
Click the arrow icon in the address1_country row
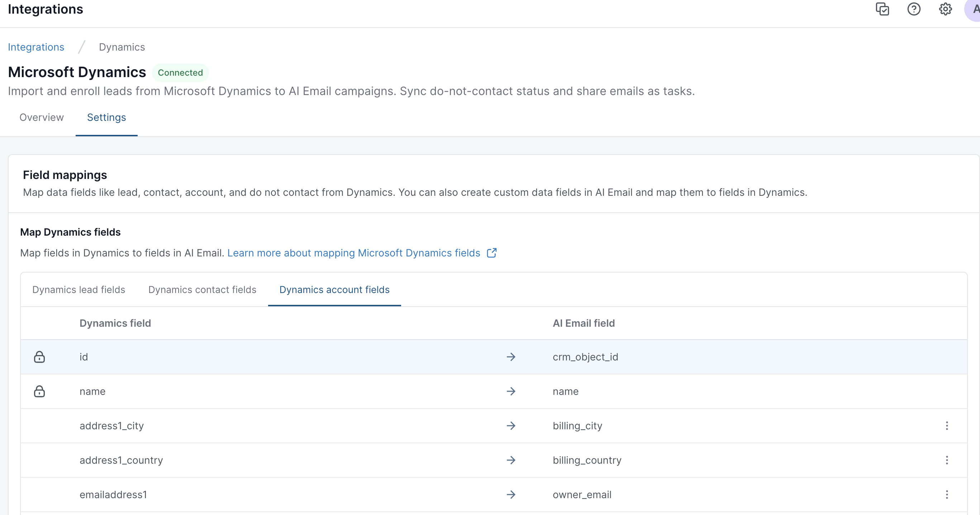[511, 460]
